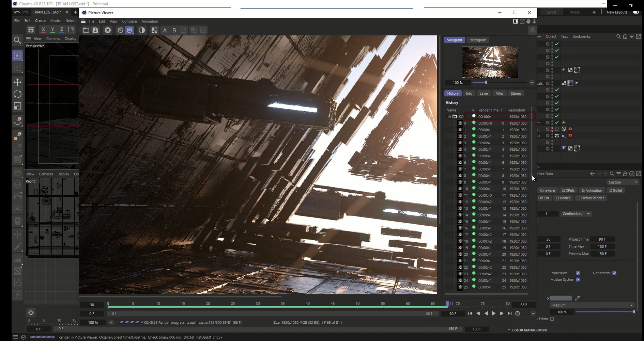Image resolution: width=644 pixels, height=341 pixels.
Task: Activate the Move tool
Action: (x=17, y=82)
